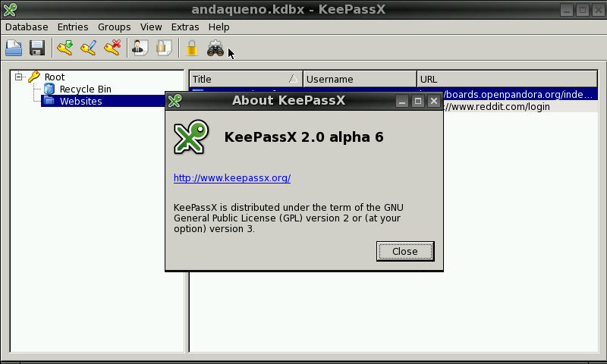Collapse the Root tree node

coord(18,77)
